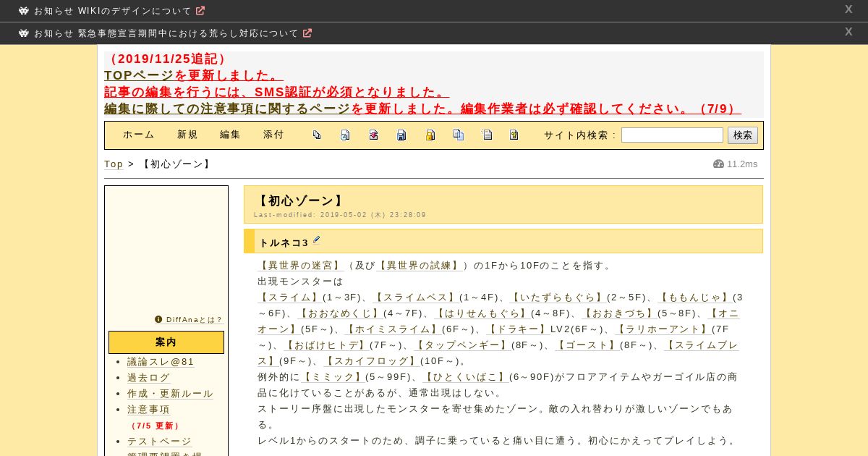Open the 【ホイミスライム】 monster link
The height and width of the screenshot is (456, 868).
pyautogui.click(x=393, y=329)
